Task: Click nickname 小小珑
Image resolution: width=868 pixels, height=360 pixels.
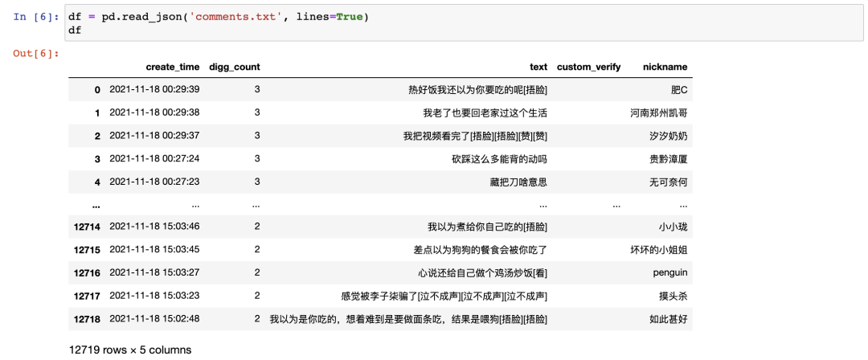Action: point(674,227)
